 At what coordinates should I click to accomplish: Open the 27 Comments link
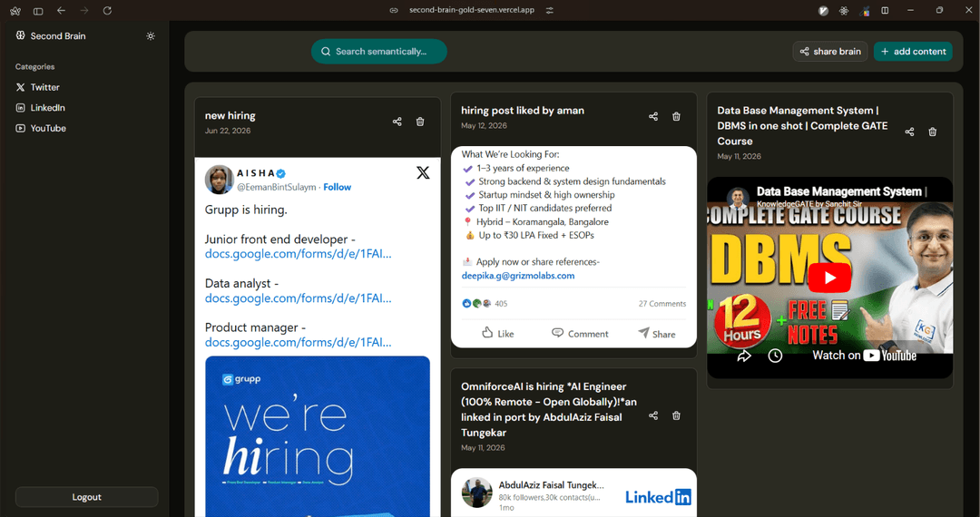pyautogui.click(x=661, y=304)
